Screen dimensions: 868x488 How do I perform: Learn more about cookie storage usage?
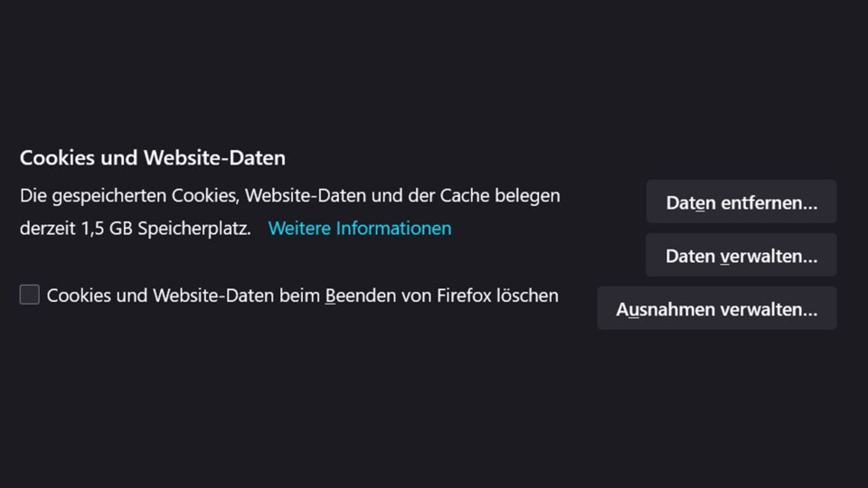(x=360, y=228)
